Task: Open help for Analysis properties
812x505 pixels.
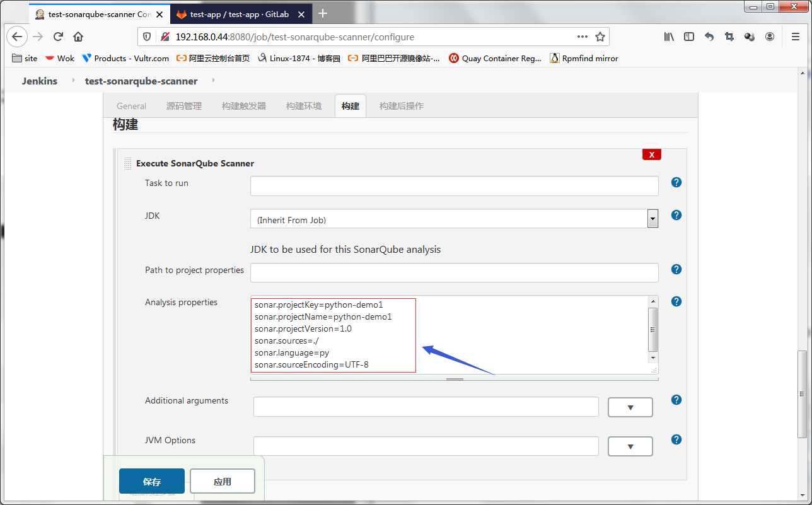Action: click(676, 301)
